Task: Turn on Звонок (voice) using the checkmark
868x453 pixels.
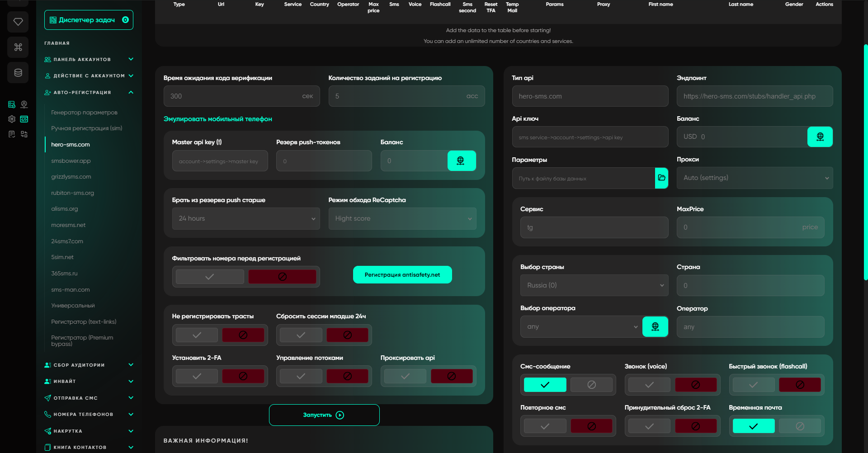Action: pos(649,385)
